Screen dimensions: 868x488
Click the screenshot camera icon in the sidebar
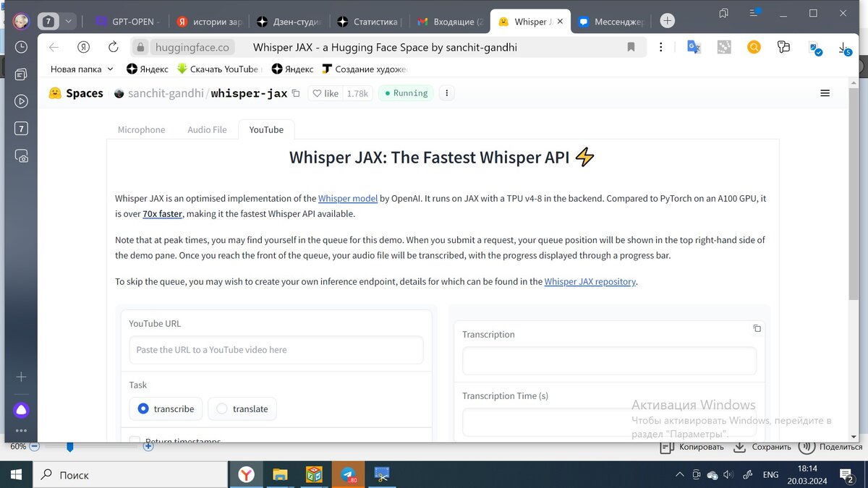pyautogui.click(x=21, y=155)
